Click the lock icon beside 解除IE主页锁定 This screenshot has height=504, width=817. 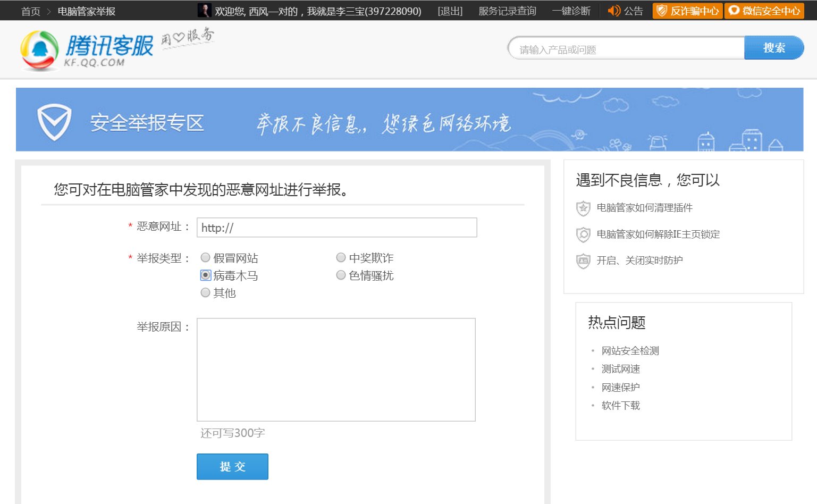click(583, 234)
